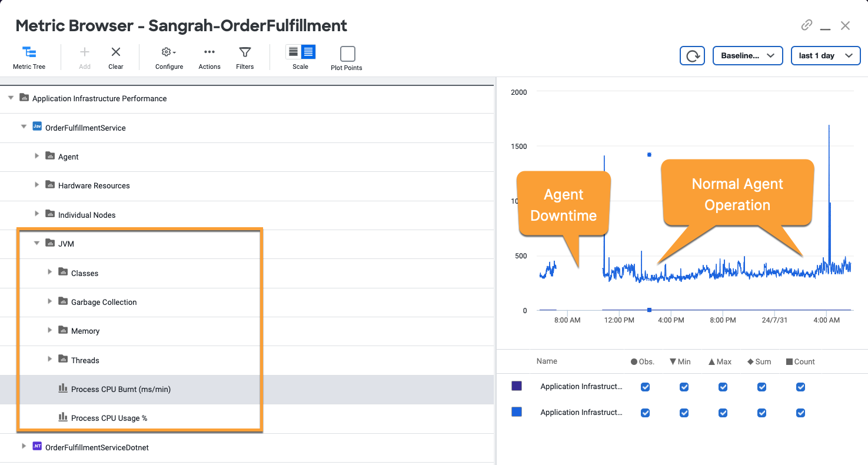Open the Actions ellipsis menu
868x465 pixels.
209,58
